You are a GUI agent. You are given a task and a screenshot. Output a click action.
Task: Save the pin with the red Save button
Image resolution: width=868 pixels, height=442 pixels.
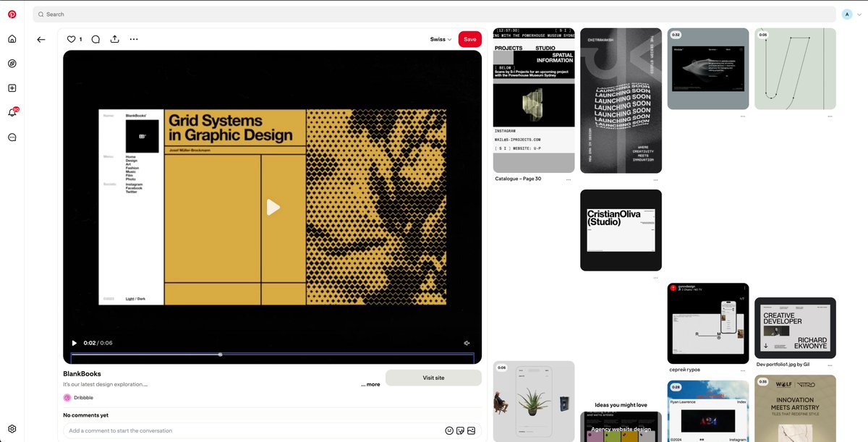470,39
